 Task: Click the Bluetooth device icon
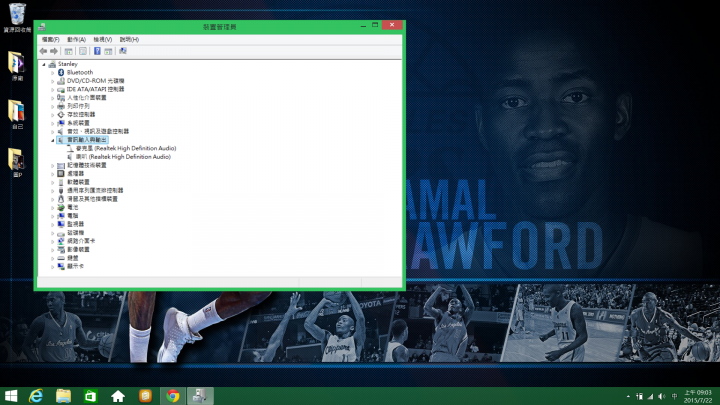click(x=61, y=73)
